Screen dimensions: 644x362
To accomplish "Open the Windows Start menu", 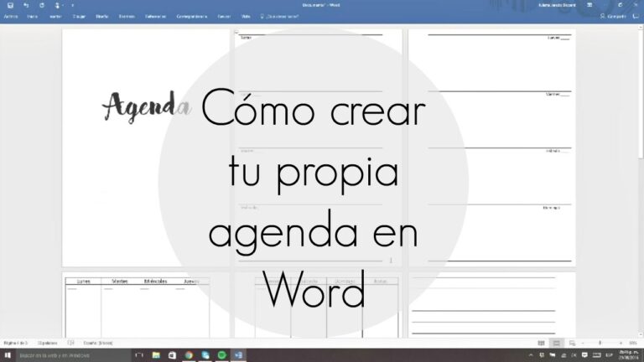I will [8, 355].
